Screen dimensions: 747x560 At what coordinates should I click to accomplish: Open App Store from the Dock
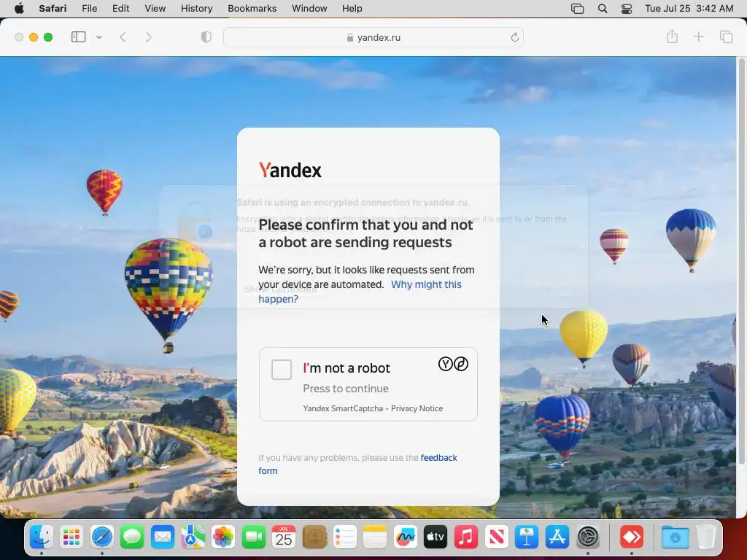(x=557, y=537)
